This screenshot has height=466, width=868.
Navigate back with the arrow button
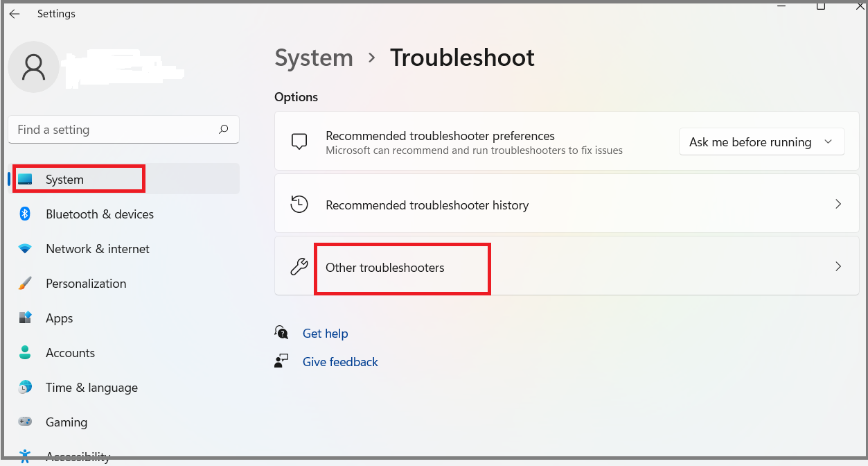pyautogui.click(x=15, y=13)
